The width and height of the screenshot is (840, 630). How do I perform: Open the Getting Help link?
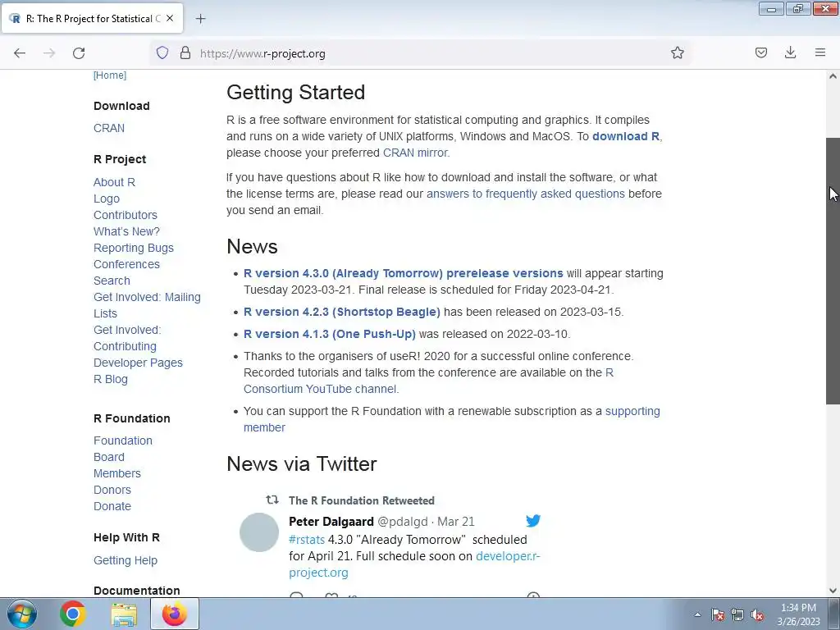126,560
